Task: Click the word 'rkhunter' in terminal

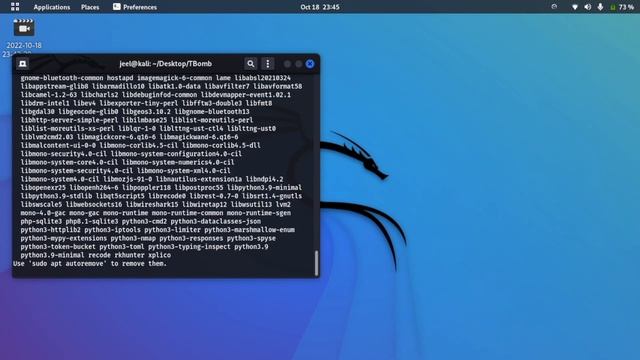Action: (x=129, y=255)
